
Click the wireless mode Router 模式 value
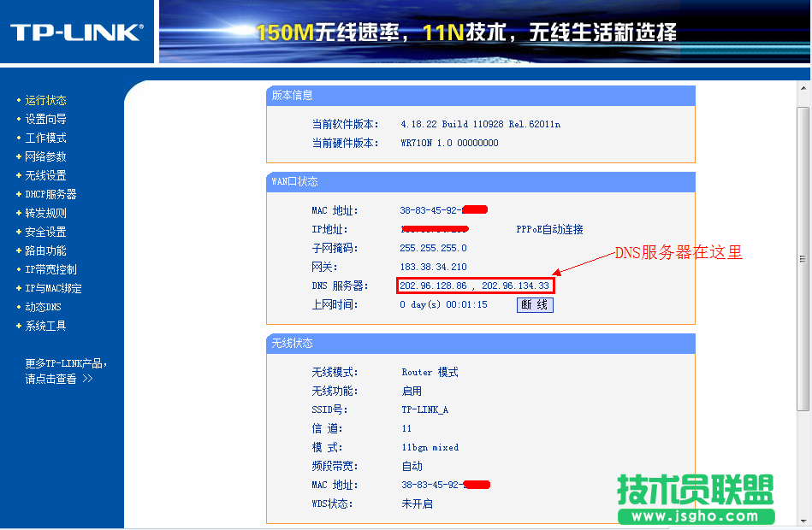430,372
